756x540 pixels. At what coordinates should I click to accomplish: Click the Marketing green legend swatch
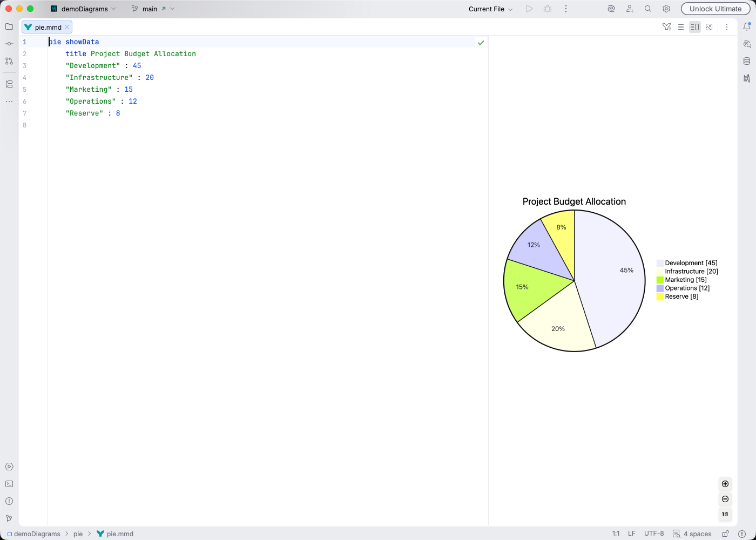pyautogui.click(x=660, y=280)
